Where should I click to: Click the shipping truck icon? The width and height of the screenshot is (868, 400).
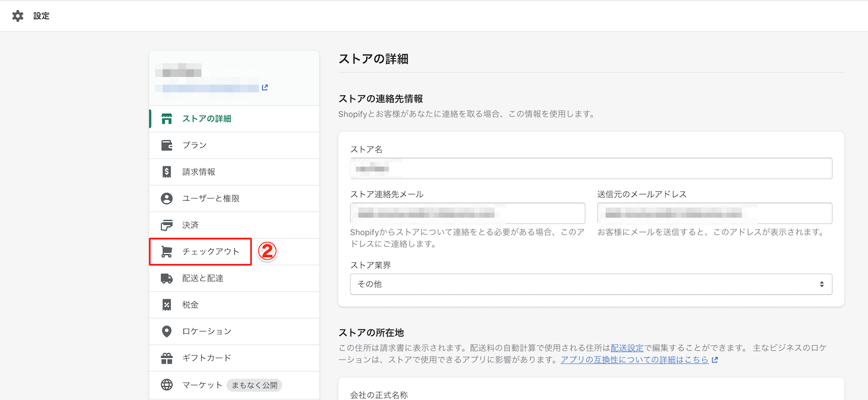tap(167, 279)
